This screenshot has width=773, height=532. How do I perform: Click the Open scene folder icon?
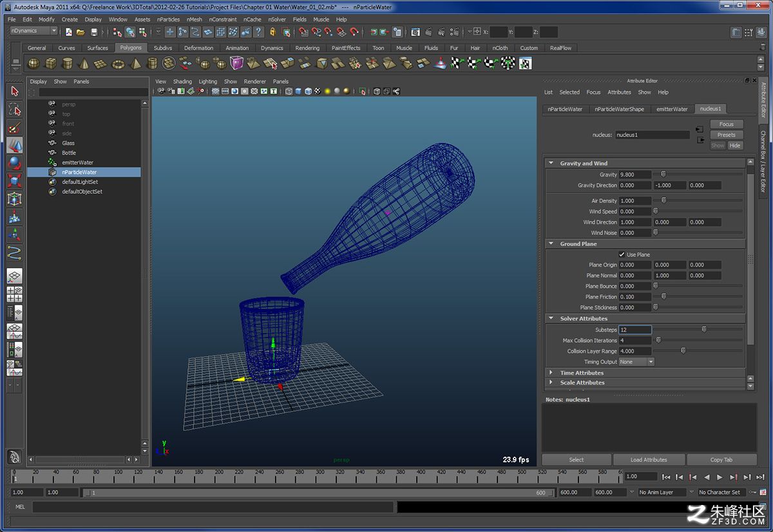81,32
